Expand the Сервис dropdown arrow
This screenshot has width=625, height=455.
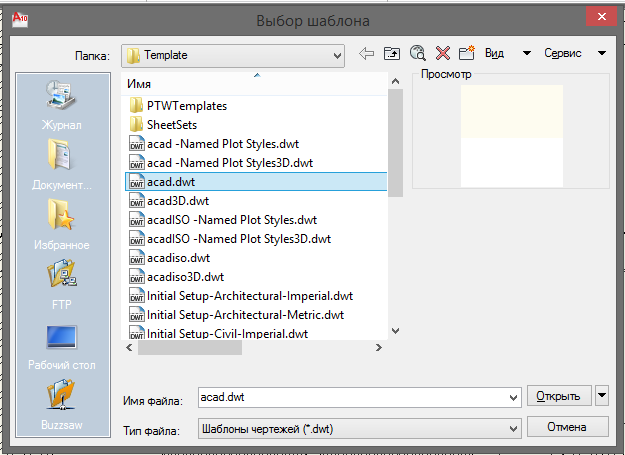point(602,53)
